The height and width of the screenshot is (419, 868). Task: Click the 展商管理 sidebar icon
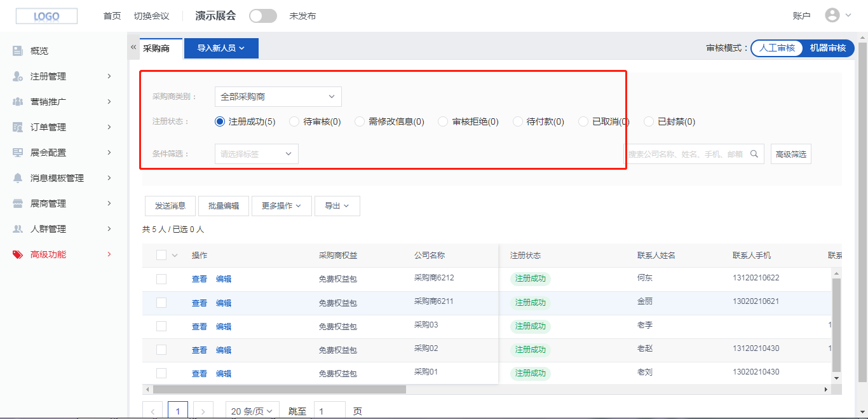[x=18, y=203]
